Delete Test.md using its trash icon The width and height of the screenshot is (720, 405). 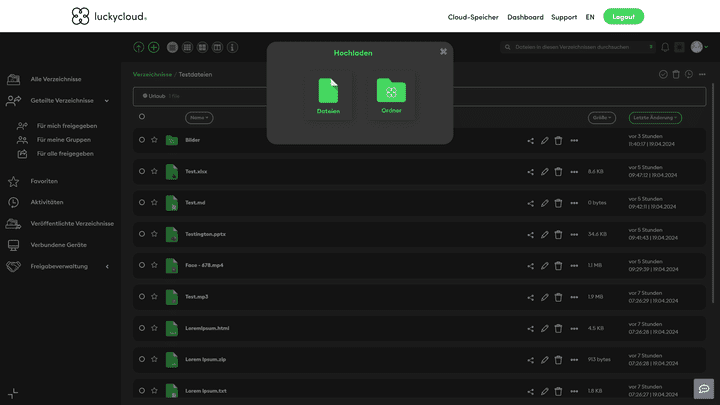click(558, 203)
